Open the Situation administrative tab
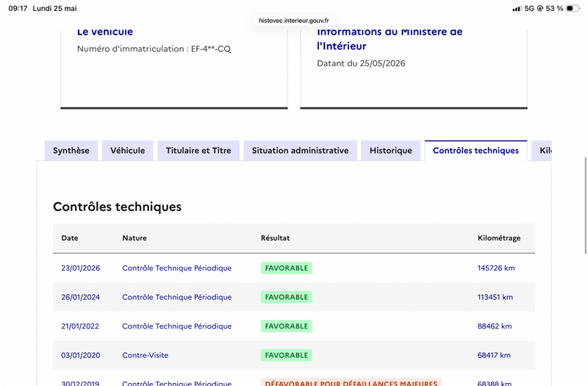Viewport: 588px width, 386px height. tap(300, 151)
